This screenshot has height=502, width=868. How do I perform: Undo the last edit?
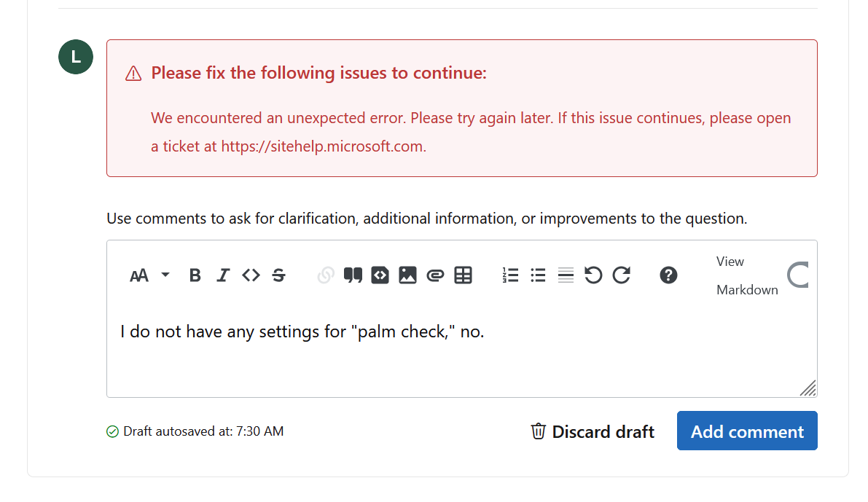pos(593,275)
